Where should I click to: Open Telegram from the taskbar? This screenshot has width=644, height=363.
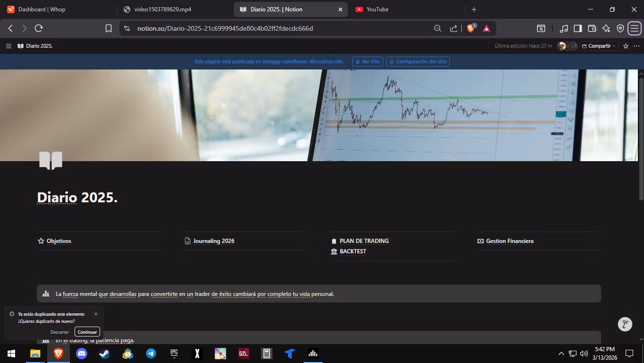[x=151, y=354]
